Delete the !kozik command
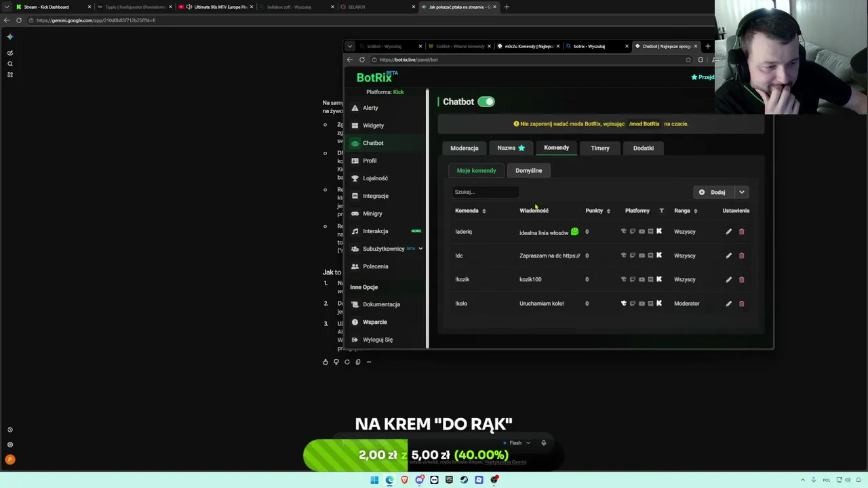This screenshot has height=488, width=868. pyautogui.click(x=742, y=279)
